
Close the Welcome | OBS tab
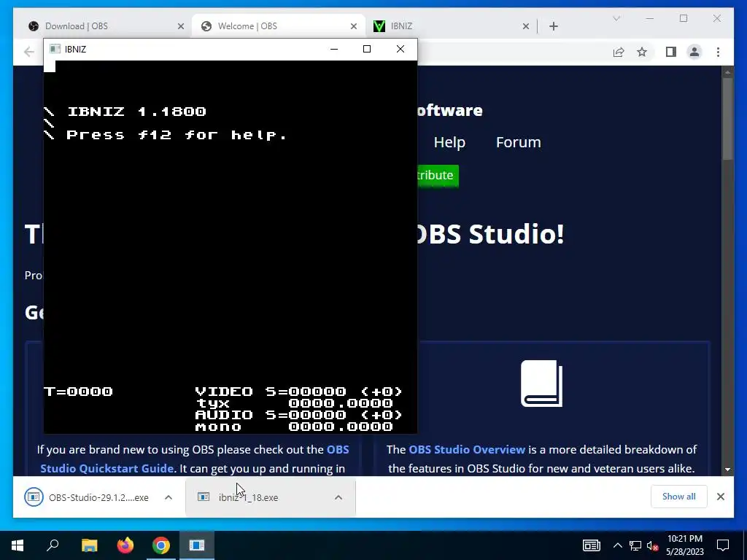[x=354, y=26]
